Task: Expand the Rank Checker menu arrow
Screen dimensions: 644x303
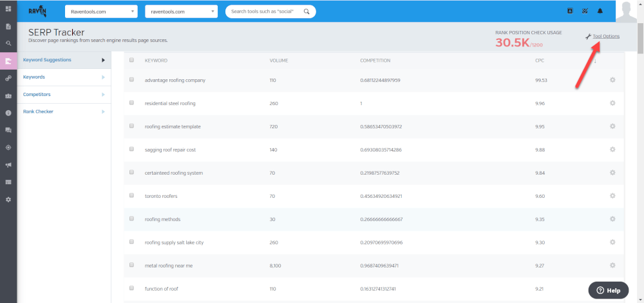Action: pos(104,112)
